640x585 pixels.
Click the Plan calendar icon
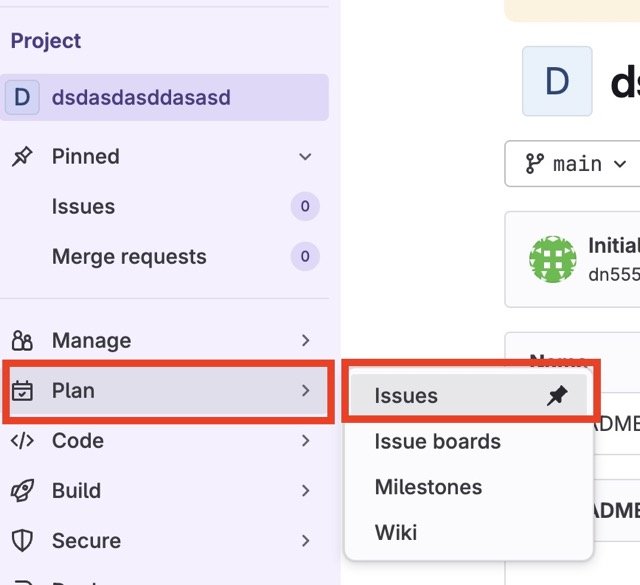pyautogui.click(x=22, y=391)
